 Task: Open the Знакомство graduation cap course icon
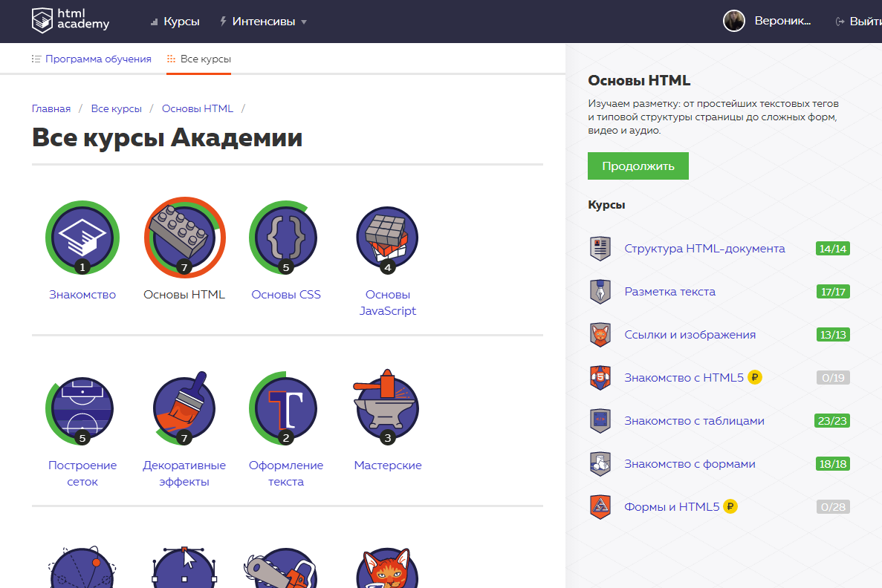[x=82, y=238]
